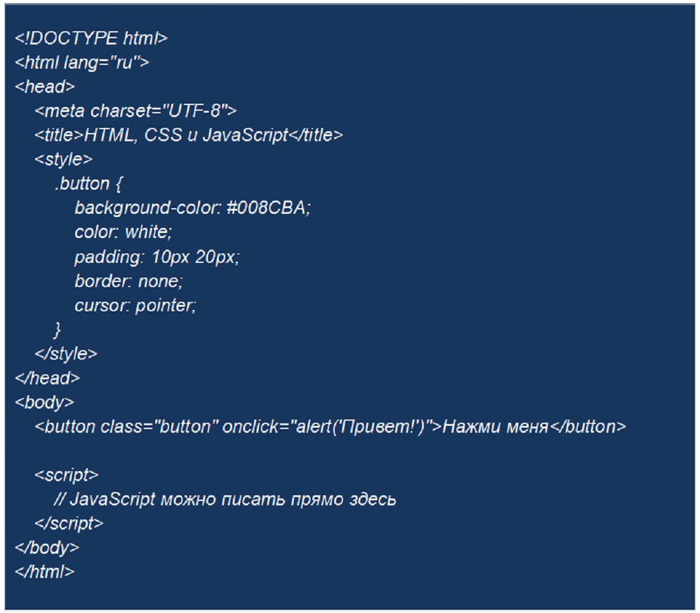Click the color: white declaration
This screenshot has width=700, height=613.
coord(123,232)
